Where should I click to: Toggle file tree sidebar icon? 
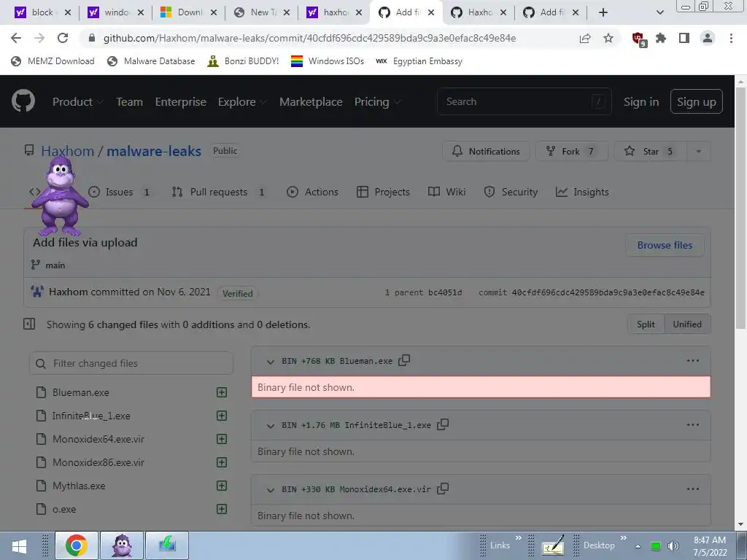(x=29, y=324)
